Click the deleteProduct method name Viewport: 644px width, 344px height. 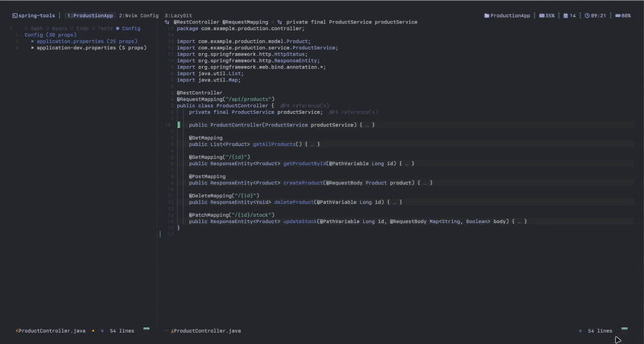(294, 202)
